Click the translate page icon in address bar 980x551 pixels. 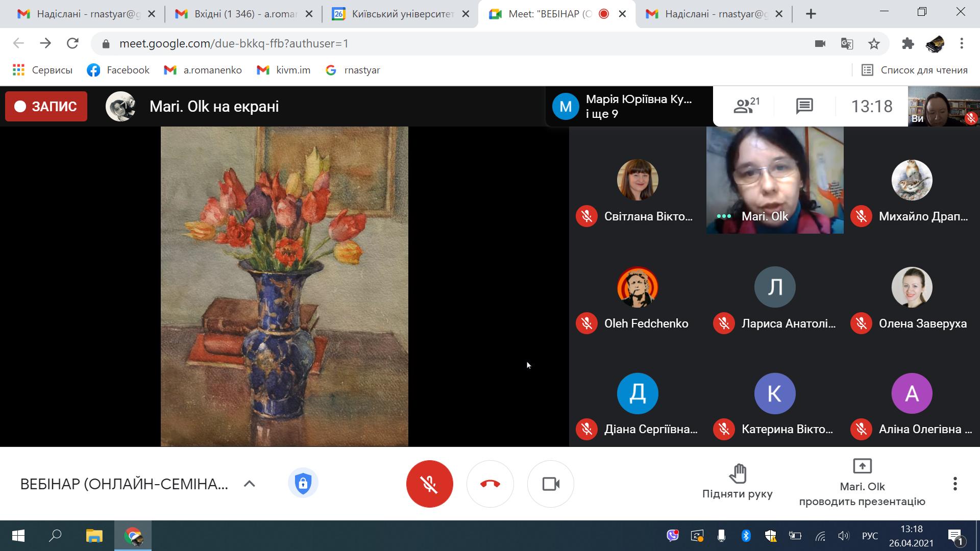847,44
